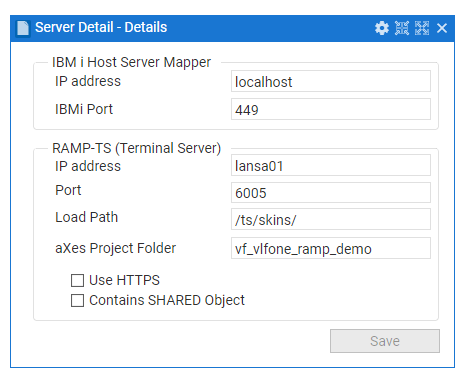This screenshot has height=378, width=465.
Task: Click the 'IBM i Host Server Mapper' group title
Action: [132, 62]
